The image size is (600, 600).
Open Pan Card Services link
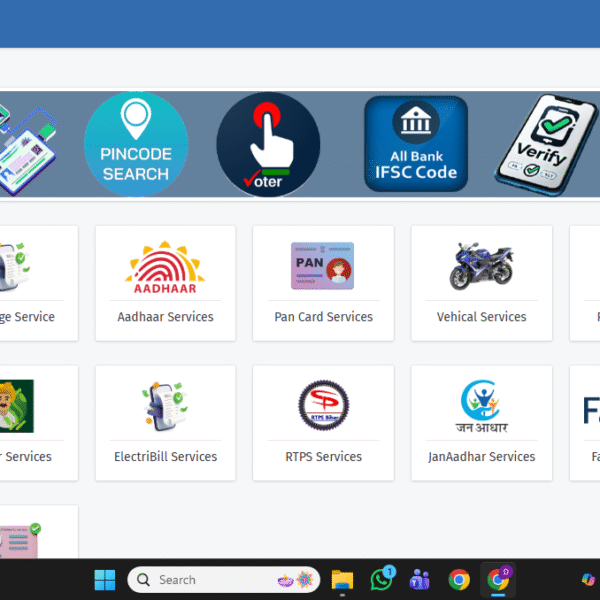click(x=323, y=317)
